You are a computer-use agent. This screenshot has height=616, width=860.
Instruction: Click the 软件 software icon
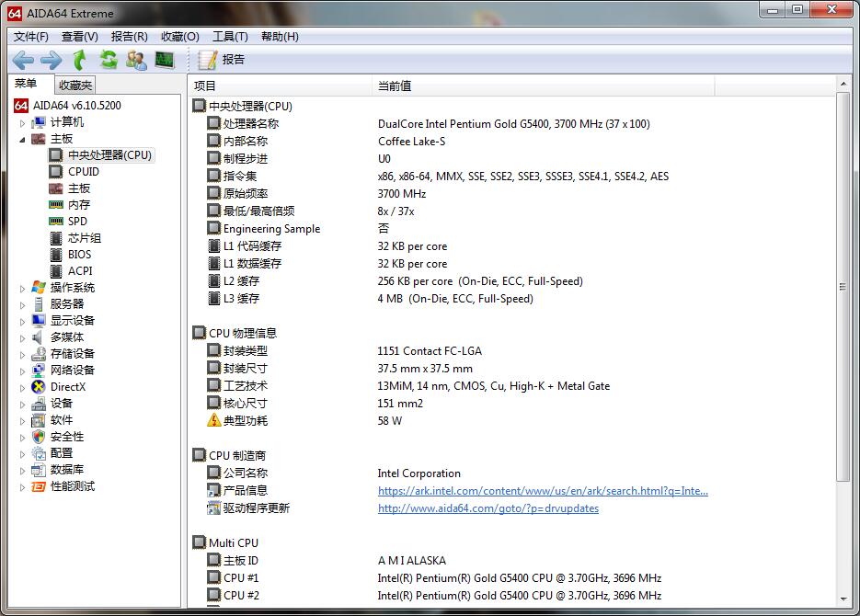click(x=39, y=420)
